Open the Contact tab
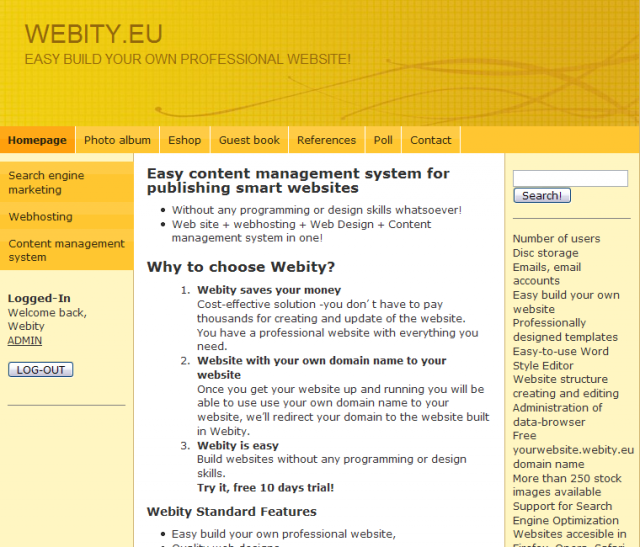This screenshot has height=547, width=640. point(431,140)
